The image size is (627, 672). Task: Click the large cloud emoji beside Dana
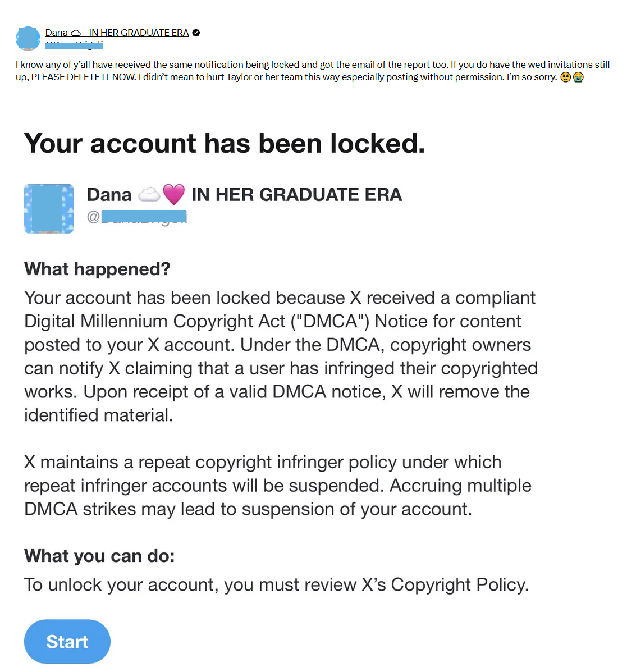(x=149, y=195)
